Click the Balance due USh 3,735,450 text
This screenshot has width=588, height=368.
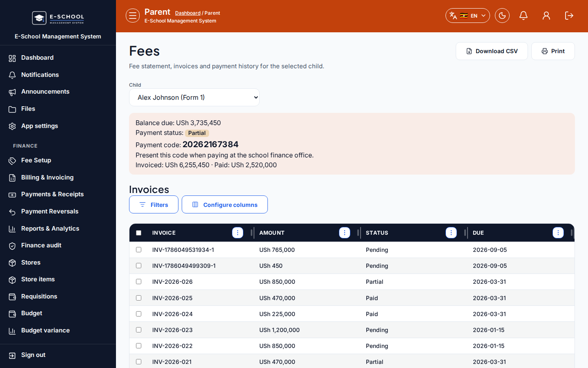coord(178,123)
